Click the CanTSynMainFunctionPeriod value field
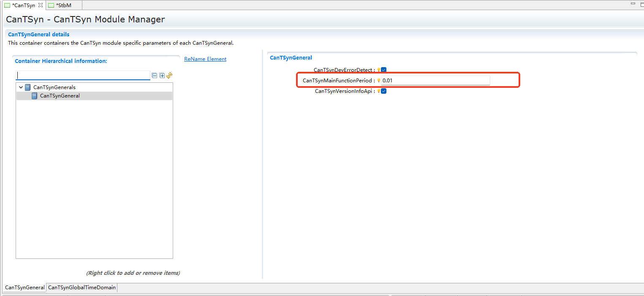 [435, 81]
